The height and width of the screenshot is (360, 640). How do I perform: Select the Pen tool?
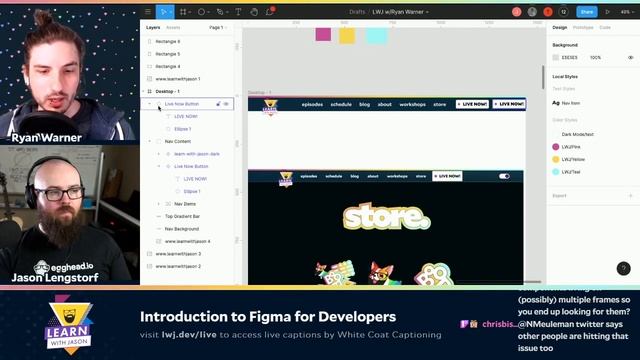pyautogui.click(x=220, y=12)
